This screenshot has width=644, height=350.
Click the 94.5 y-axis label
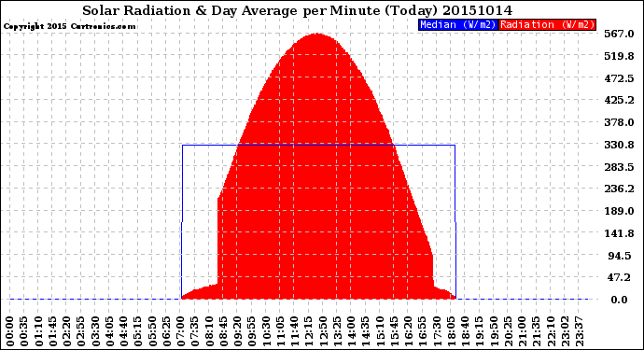click(x=620, y=256)
